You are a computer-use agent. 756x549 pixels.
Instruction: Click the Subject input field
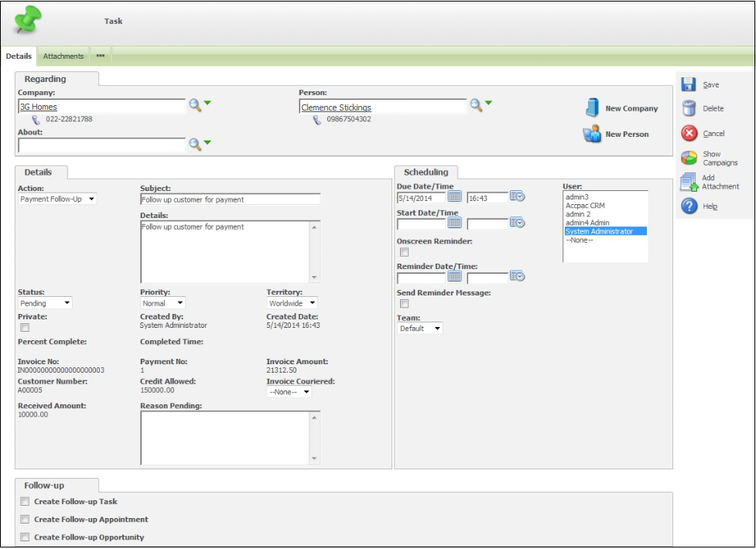coord(230,199)
